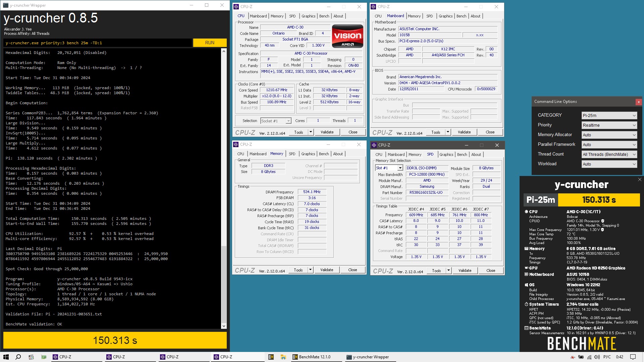Open Mainboard tab in CPU-Z SPD window
The image size is (644, 362).
click(396, 155)
